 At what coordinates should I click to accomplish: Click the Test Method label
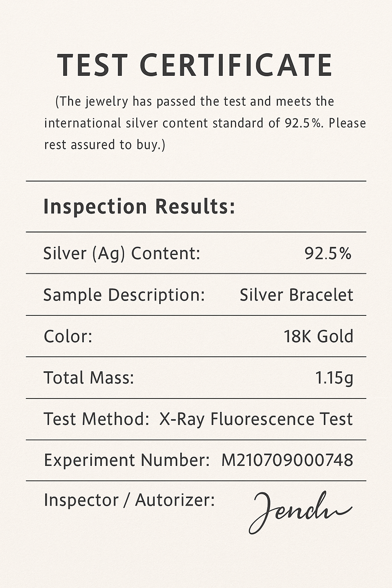[x=96, y=419]
